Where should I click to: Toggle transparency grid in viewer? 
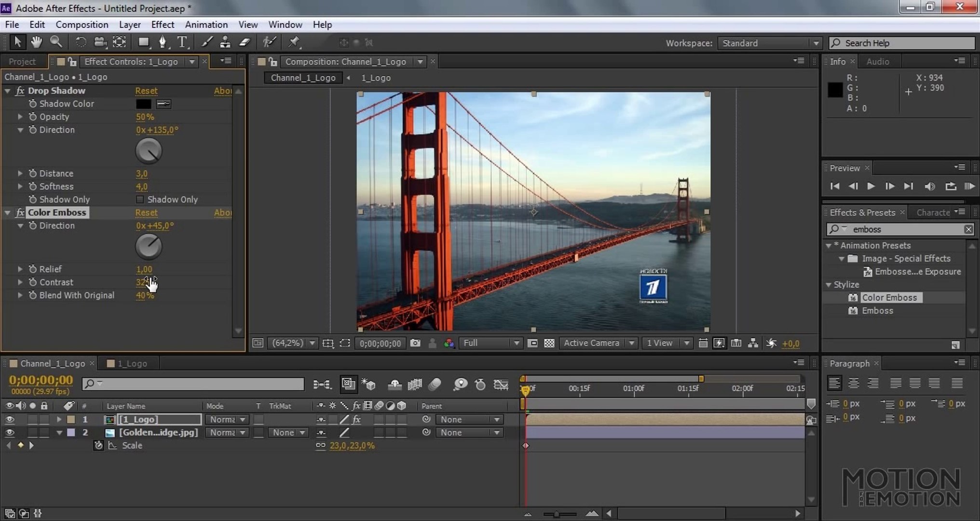click(549, 343)
